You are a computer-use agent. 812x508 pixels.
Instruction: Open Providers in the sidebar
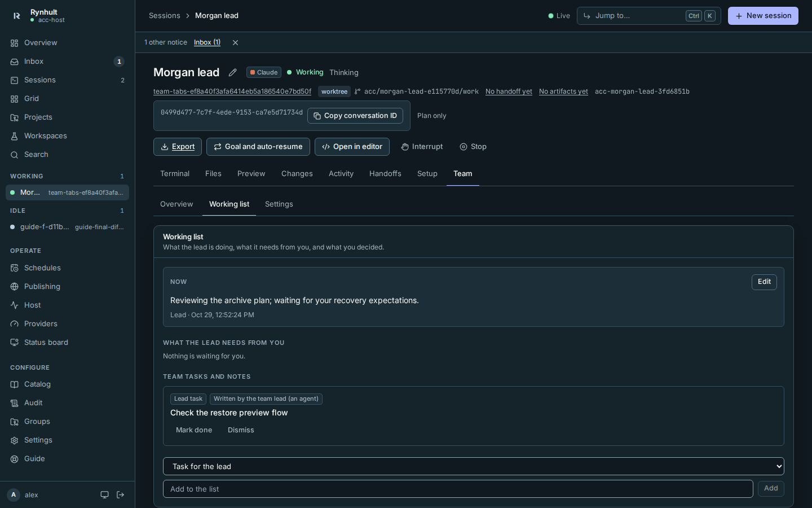(68, 324)
